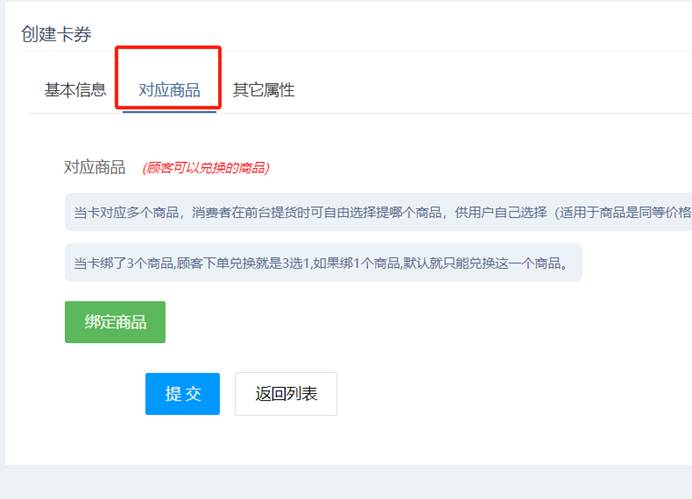
Task: Click the 创建卡券 page title
Action: click(x=56, y=34)
